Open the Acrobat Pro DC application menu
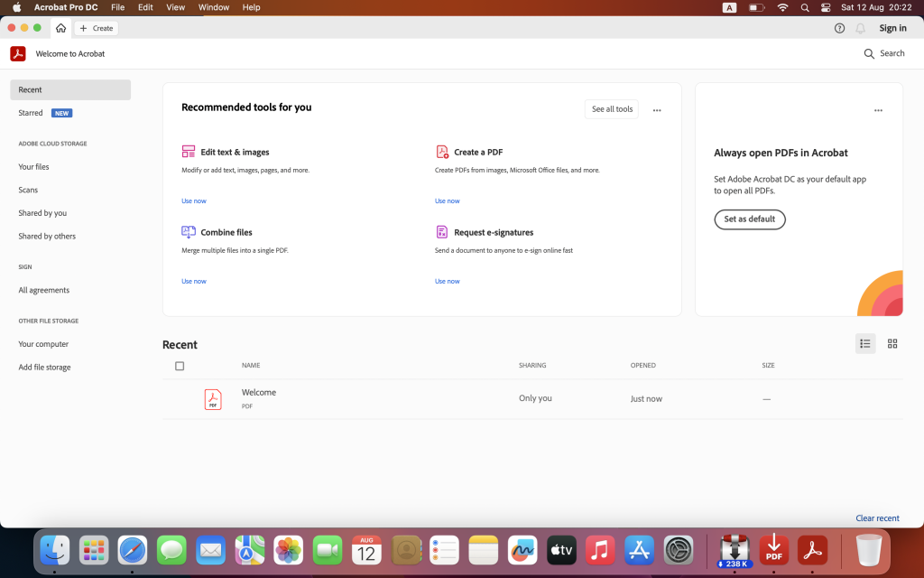This screenshot has height=578, width=924. click(x=66, y=7)
